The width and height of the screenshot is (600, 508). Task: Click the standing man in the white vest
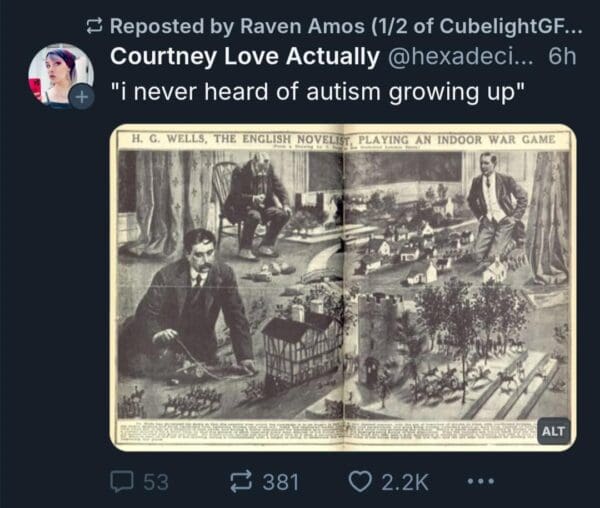pyautogui.click(x=496, y=210)
